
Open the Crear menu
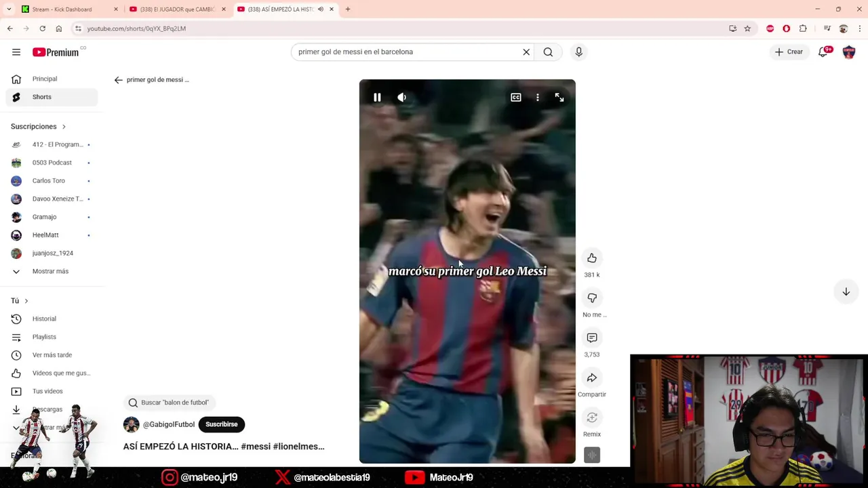coord(789,52)
